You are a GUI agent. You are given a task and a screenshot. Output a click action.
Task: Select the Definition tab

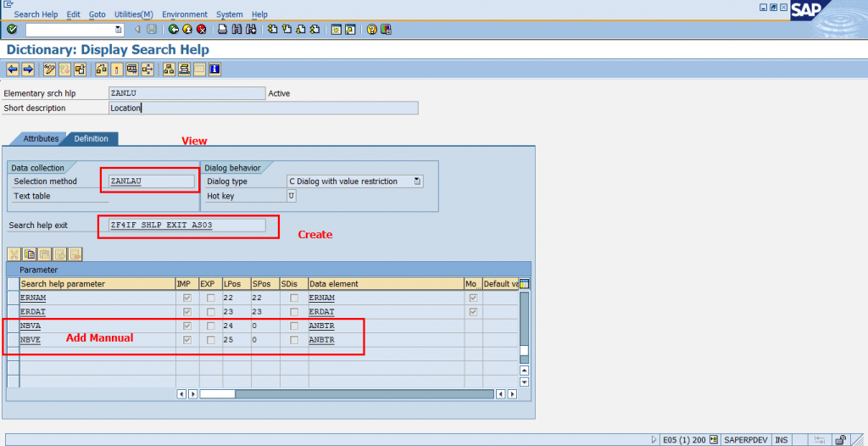pyautogui.click(x=91, y=139)
